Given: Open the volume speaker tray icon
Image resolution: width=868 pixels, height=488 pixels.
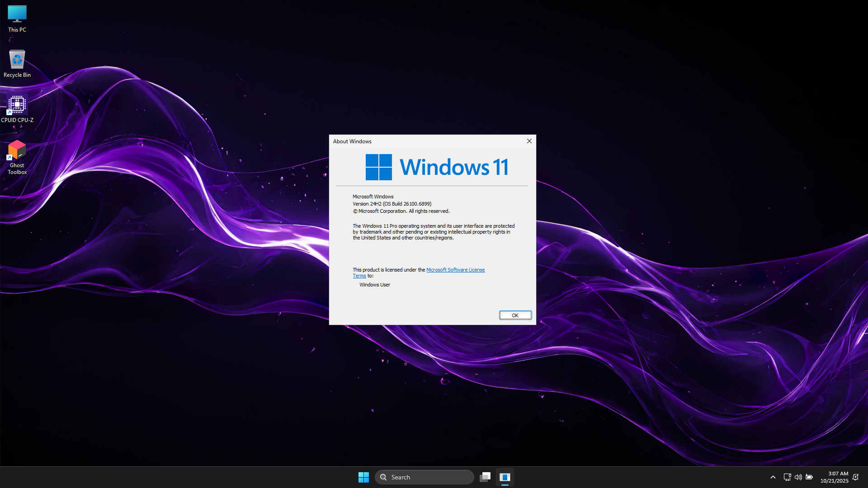Looking at the screenshot, I should pos(798,477).
